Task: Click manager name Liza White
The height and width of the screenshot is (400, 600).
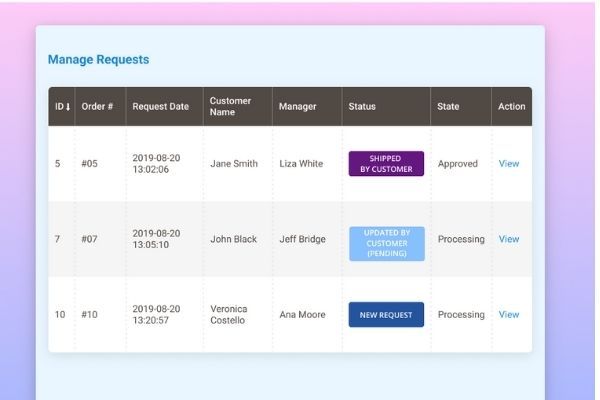Action: coord(301,164)
